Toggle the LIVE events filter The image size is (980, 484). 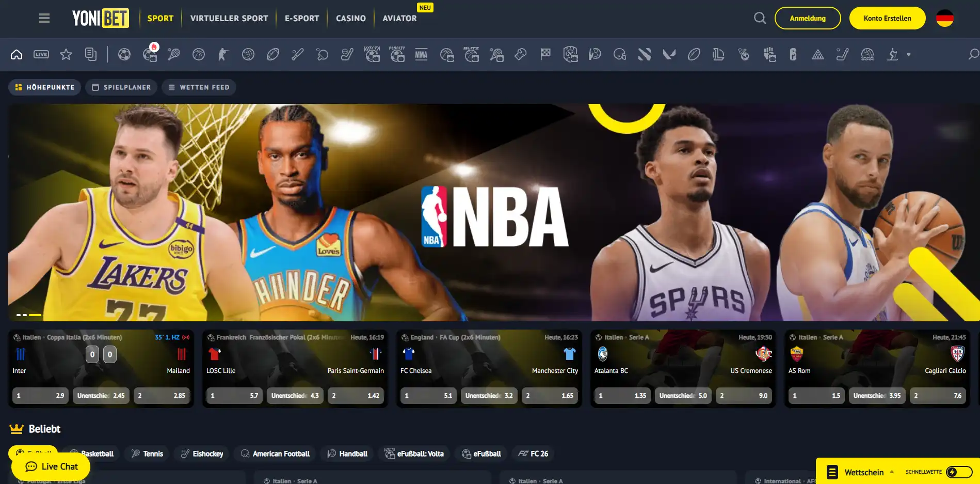[x=41, y=54]
